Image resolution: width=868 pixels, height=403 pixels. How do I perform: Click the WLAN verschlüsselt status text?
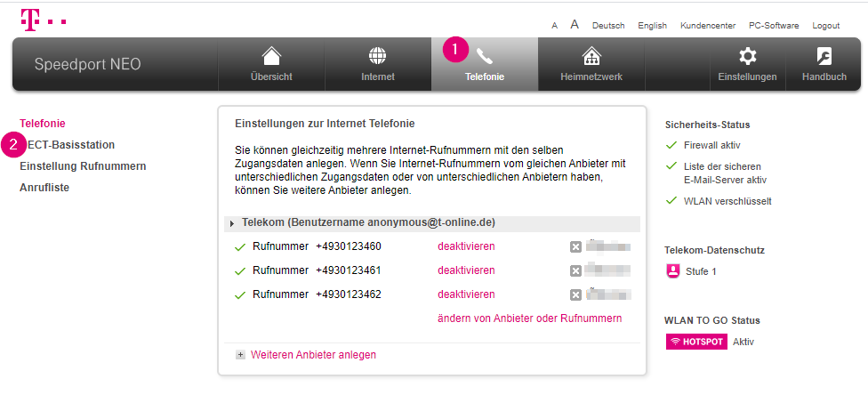[727, 201]
